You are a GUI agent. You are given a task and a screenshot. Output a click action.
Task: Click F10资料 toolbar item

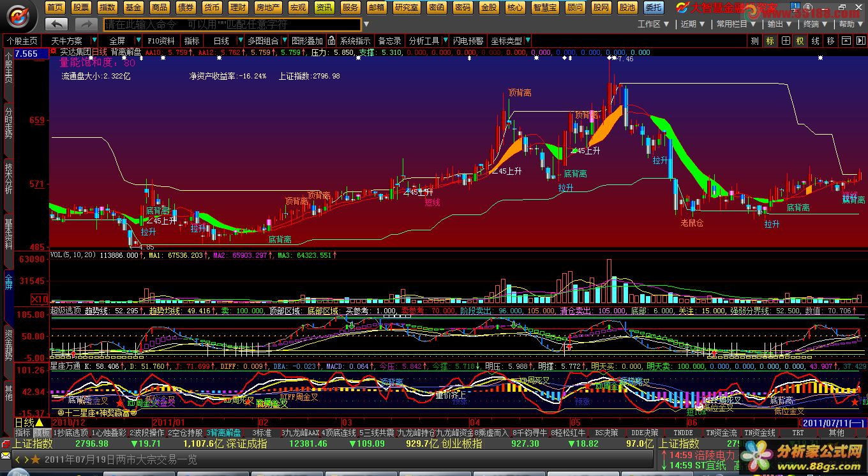click(x=161, y=41)
